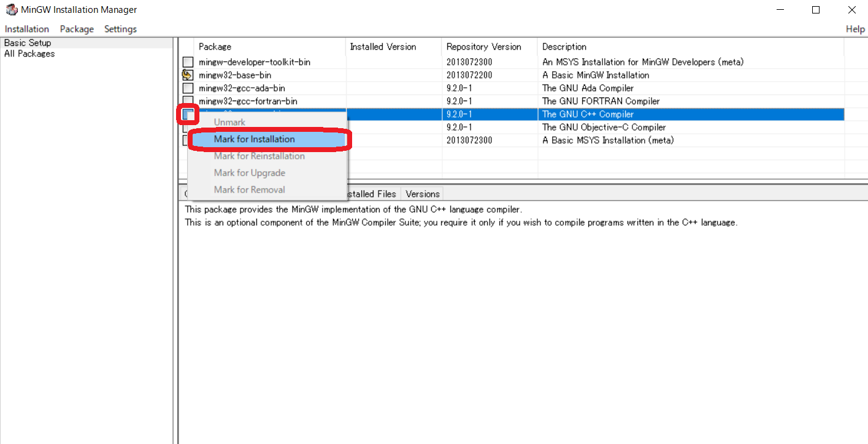The height and width of the screenshot is (444, 868).
Task: Select the mingw32-gcc-ada-bin package name
Action: [242, 88]
